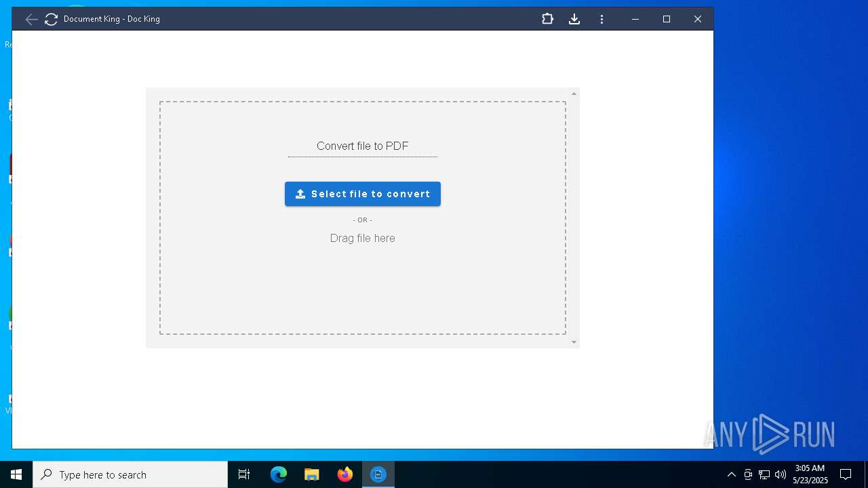Select the active Doc King taskbar icon
This screenshot has width=868, height=488.
tap(378, 474)
